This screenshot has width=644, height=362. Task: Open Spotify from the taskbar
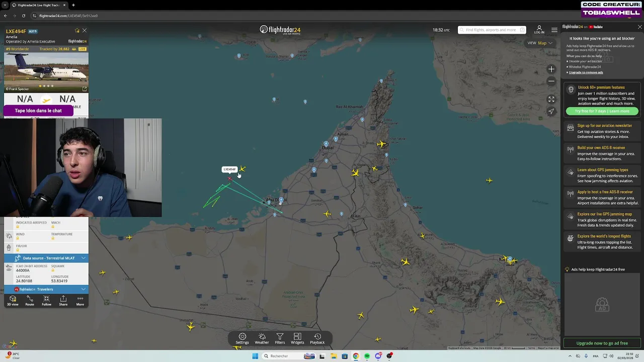[x=367, y=356]
